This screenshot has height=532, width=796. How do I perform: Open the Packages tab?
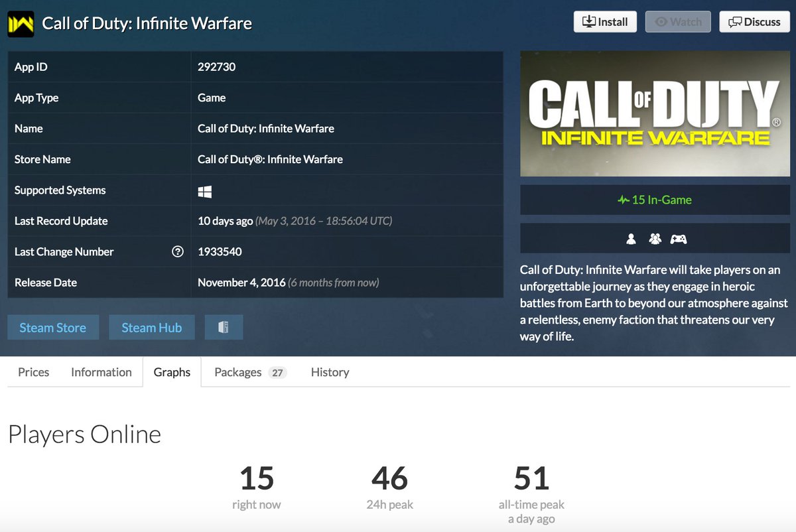(250, 372)
